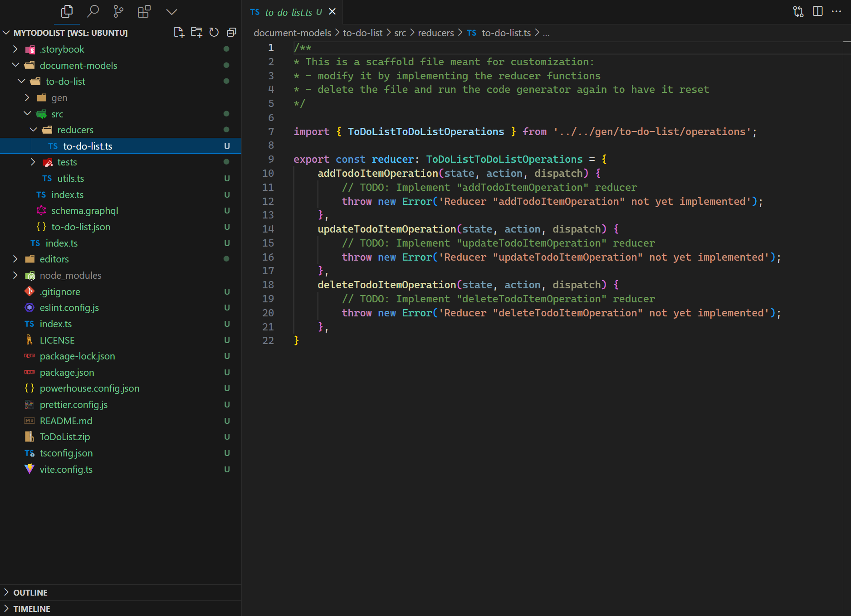
Task: Open .gitignore file
Action: [121, 291]
